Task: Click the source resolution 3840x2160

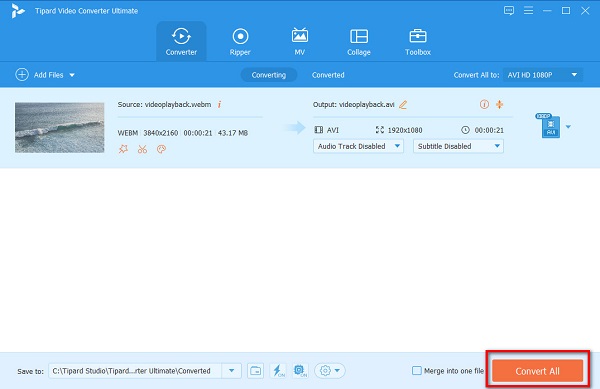Action: (x=161, y=133)
